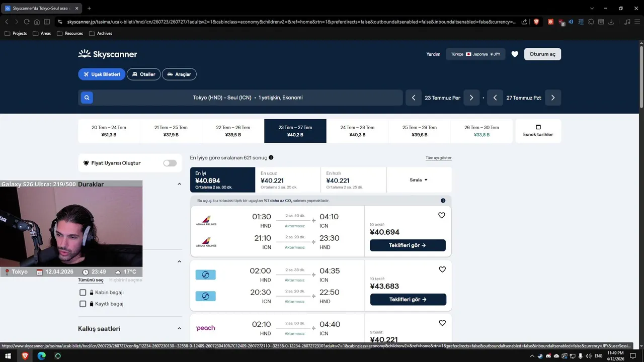Screen dimensions: 644x362
Task: Open Brave browser in taskbar
Action: click(25, 356)
